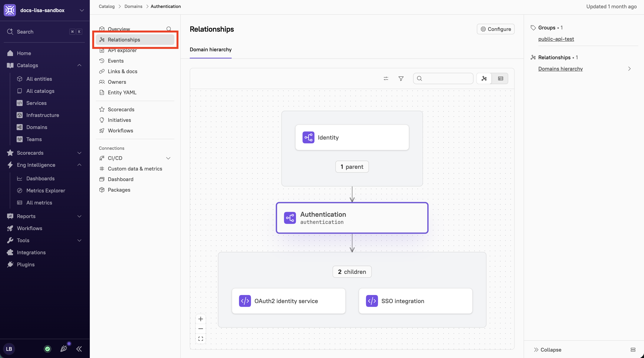This screenshot has height=358, width=644.
Task: Expand the Tools section chevron
Action: [79, 240]
